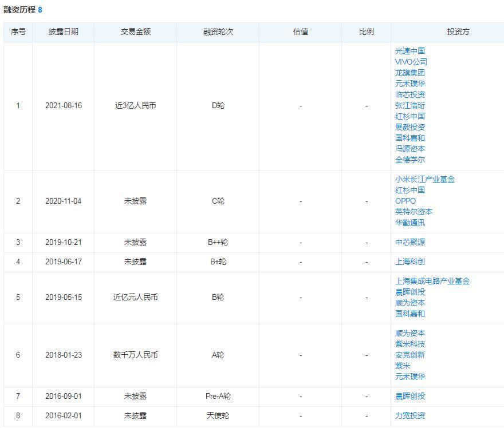Open 龙旗集团 investor page
Screen dimensions: 504x428
pos(409,73)
